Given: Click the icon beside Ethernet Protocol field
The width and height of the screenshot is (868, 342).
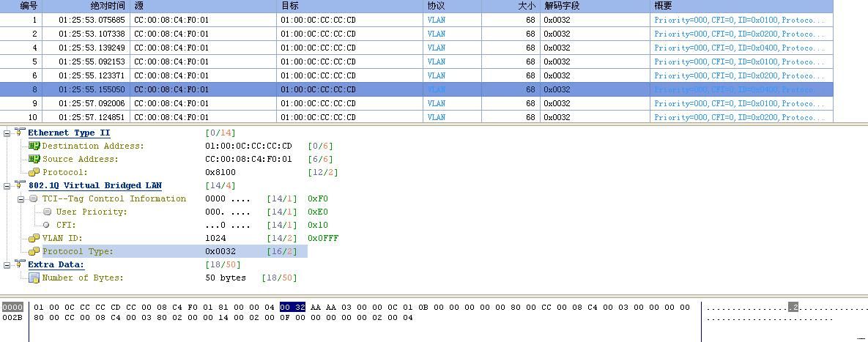Looking at the screenshot, I should tap(34, 172).
